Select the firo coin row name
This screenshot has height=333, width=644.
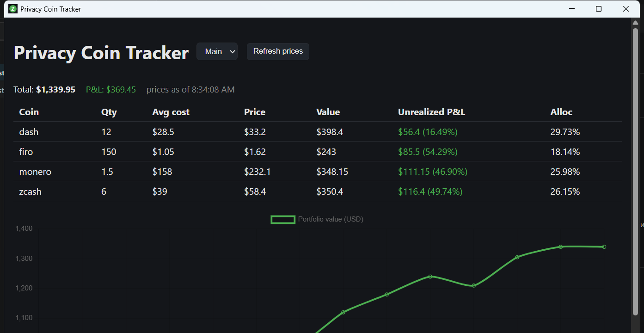(26, 152)
